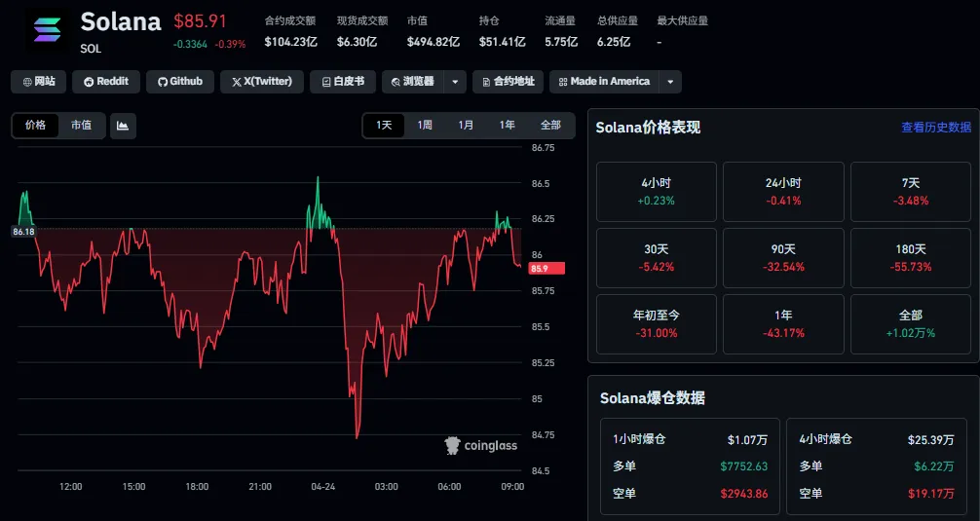Select the 1月 time range tab
This screenshot has width=980, height=521.
coord(466,126)
